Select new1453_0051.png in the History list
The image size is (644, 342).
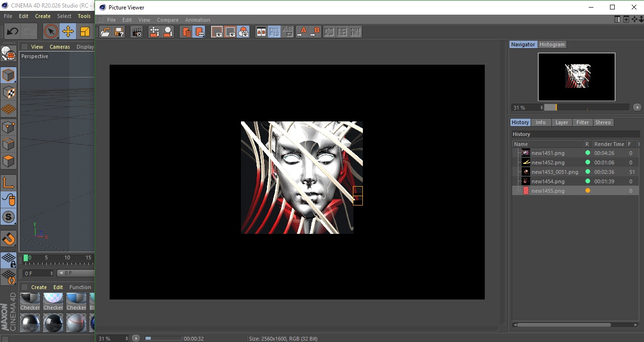point(554,172)
